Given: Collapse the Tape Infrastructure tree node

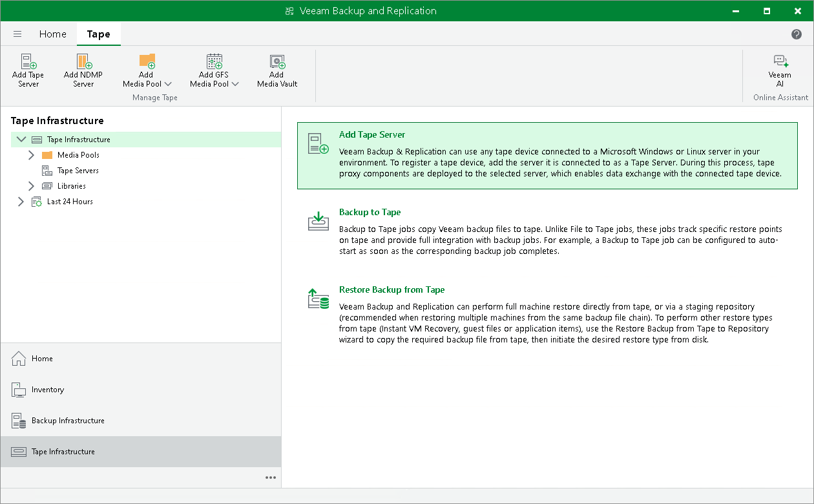Looking at the screenshot, I should pyautogui.click(x=21, y=139).
